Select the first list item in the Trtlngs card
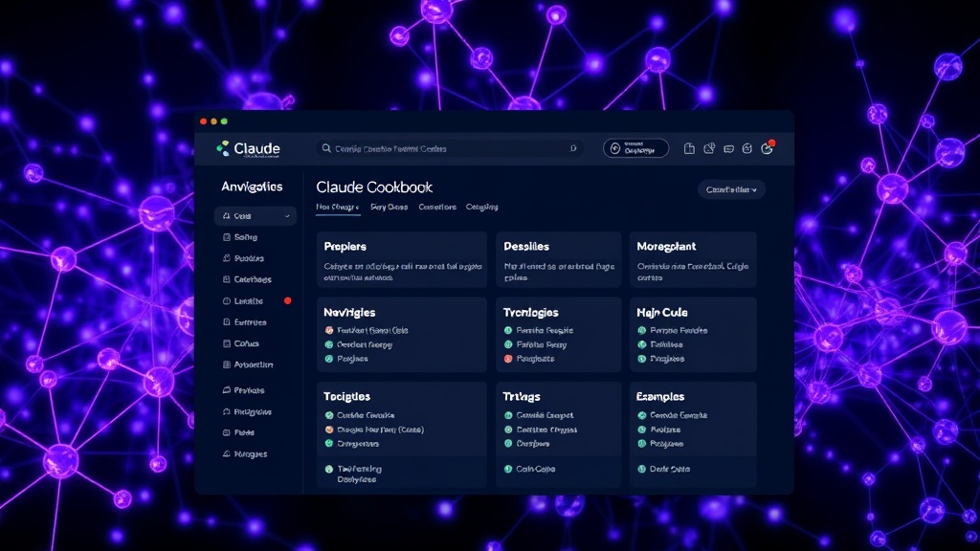The width and height of the screenshot is (980, 551). pos(539,415)
